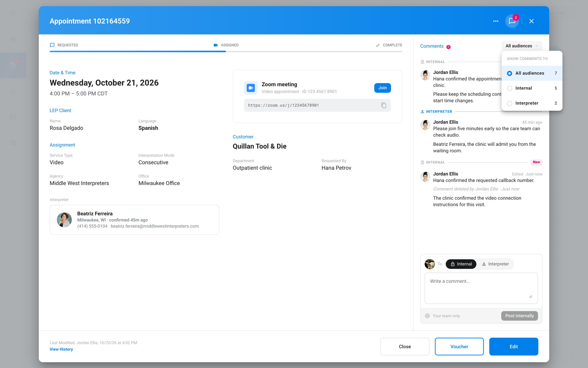The width and height of the screenshot is (588, 368).
Task: Click the Quillan Tool & Die customer name
Action: click(x=260, y=147)
